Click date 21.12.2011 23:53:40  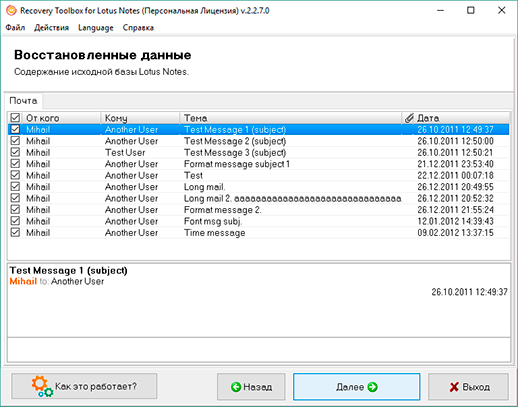point(455,164)
